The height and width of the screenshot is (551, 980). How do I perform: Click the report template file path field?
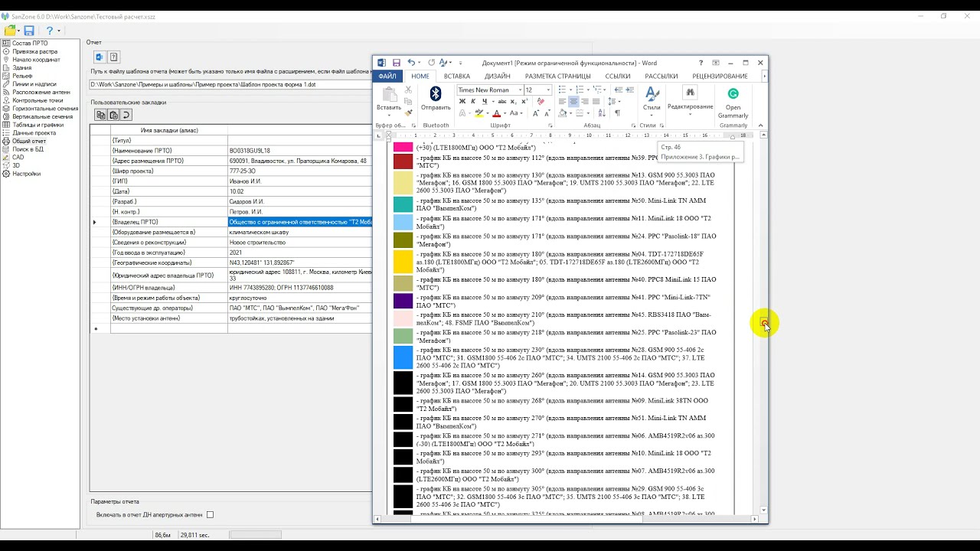(230, 84)
